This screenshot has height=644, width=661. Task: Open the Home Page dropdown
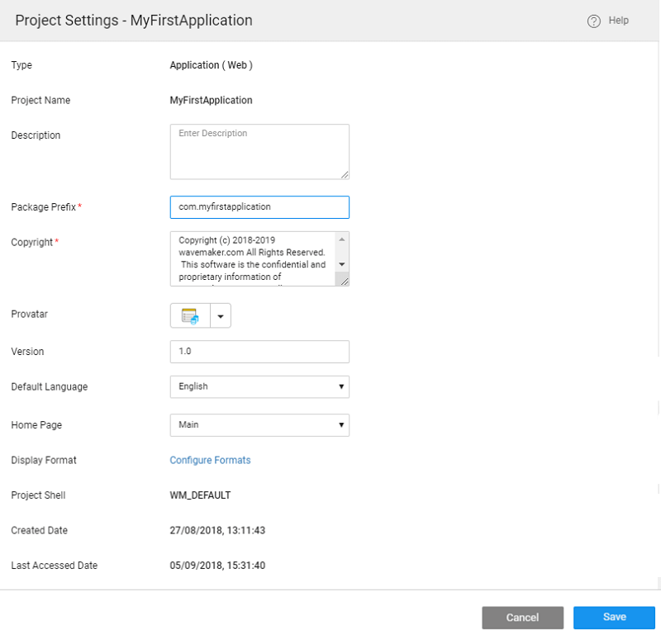259,424
